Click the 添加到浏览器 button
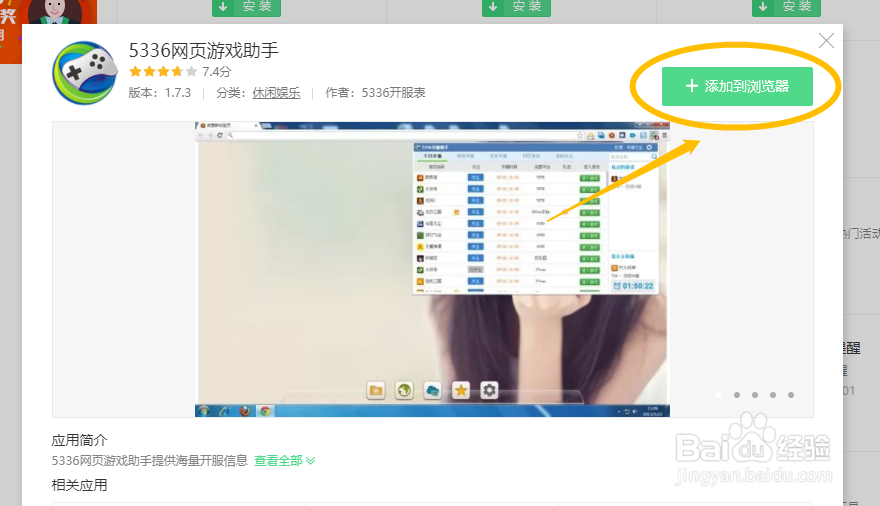Viewport: 880px width, 506px height. click(x=737, y=86)
